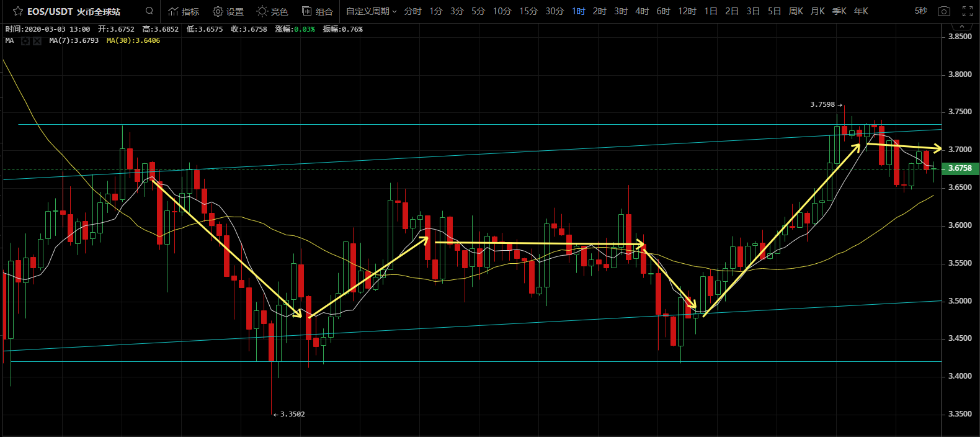Choose the 1日 daily interval
This screenshot has height=437, width=980.
pyautogui.click(x=711, y=11)
